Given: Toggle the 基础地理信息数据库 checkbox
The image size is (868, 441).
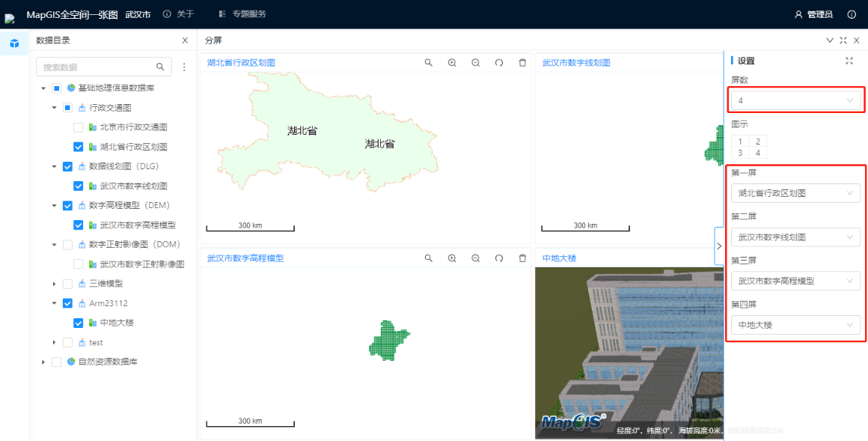Looking at the screenshot, I should 56,88.
